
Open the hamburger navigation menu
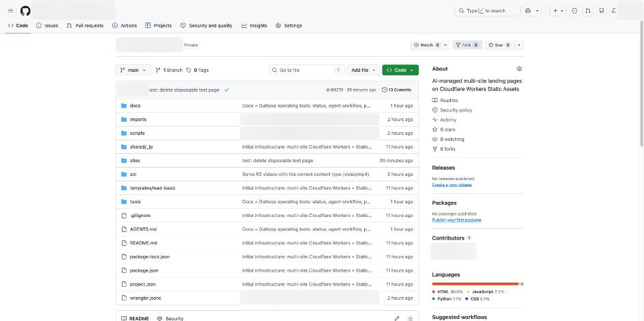click(11, 11)
